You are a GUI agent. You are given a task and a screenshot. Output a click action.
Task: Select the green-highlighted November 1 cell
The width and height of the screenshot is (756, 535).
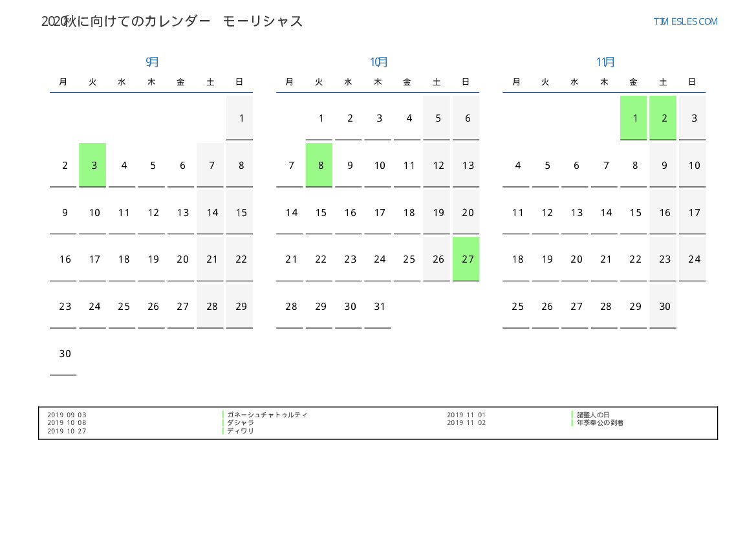(634, 118)
